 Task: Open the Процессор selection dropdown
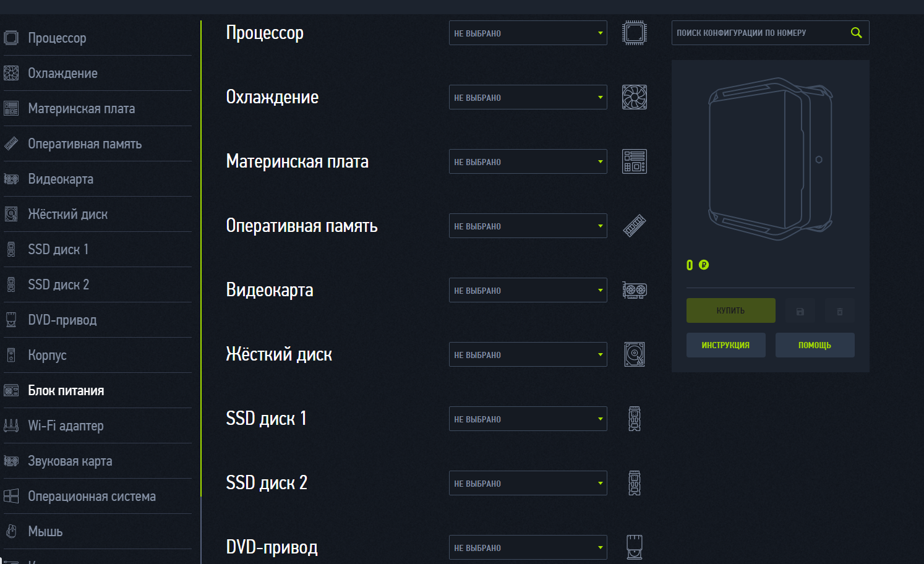pos(528,33)
